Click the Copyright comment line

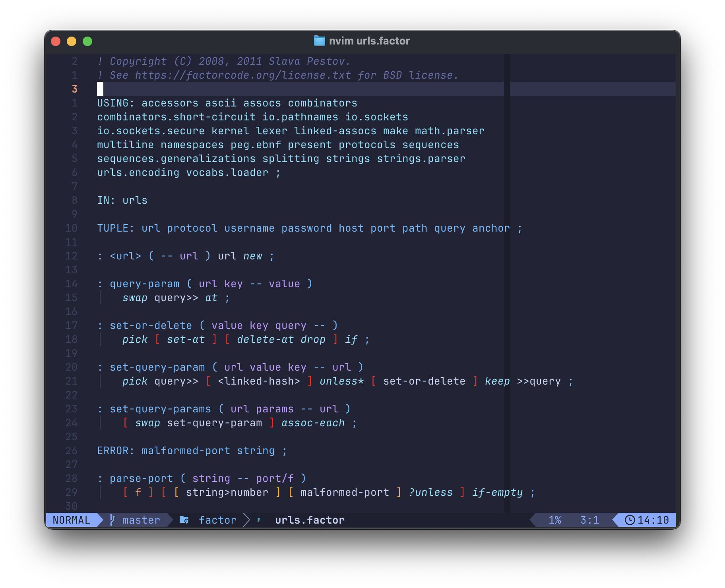point(224,61)
